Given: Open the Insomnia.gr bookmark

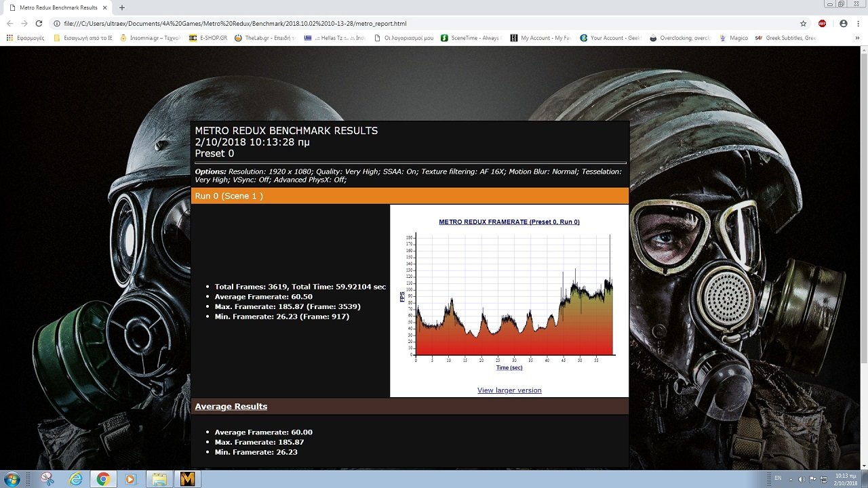Looking at the screenshot, I should 149,38.
